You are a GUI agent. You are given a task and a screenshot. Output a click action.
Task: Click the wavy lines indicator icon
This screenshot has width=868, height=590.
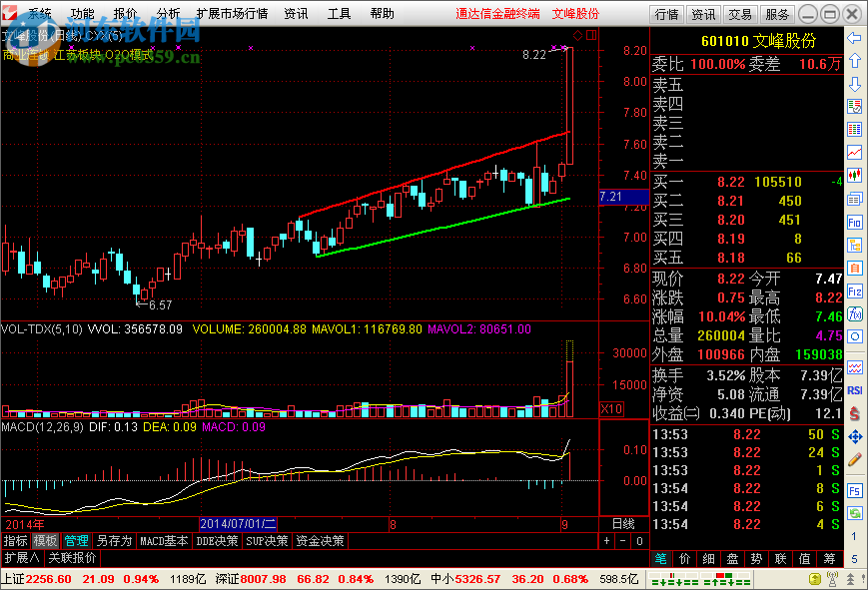coord(855,367)
